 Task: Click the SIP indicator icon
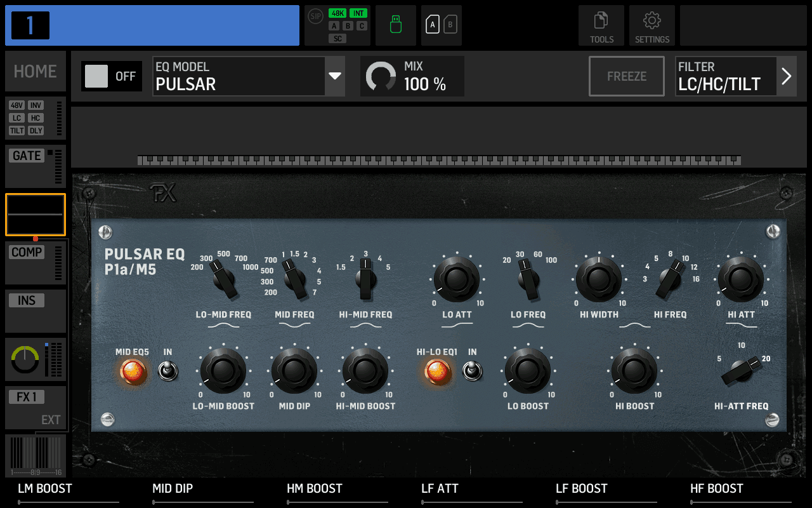pyautogui.click(x=316, y=16)
